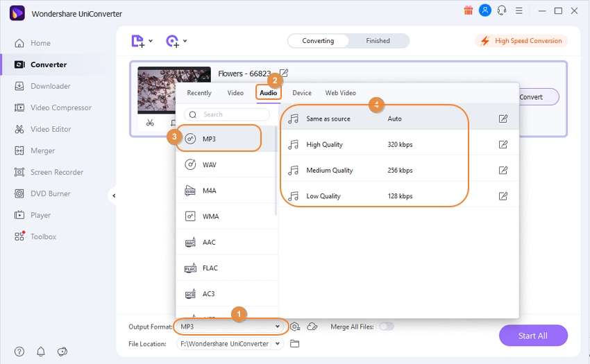Select the FLAC format
The image size is (590, 364).
tap(226, 268)
